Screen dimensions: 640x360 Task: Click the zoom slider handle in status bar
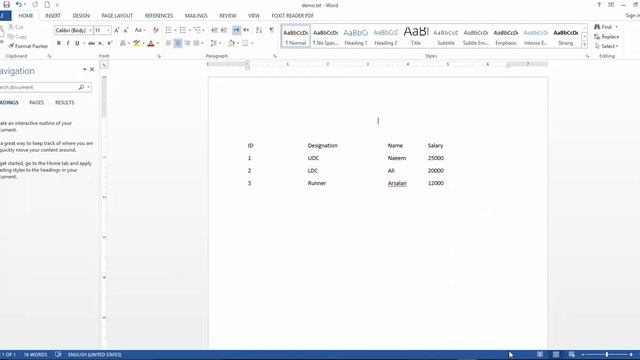(x=607, y=355)
